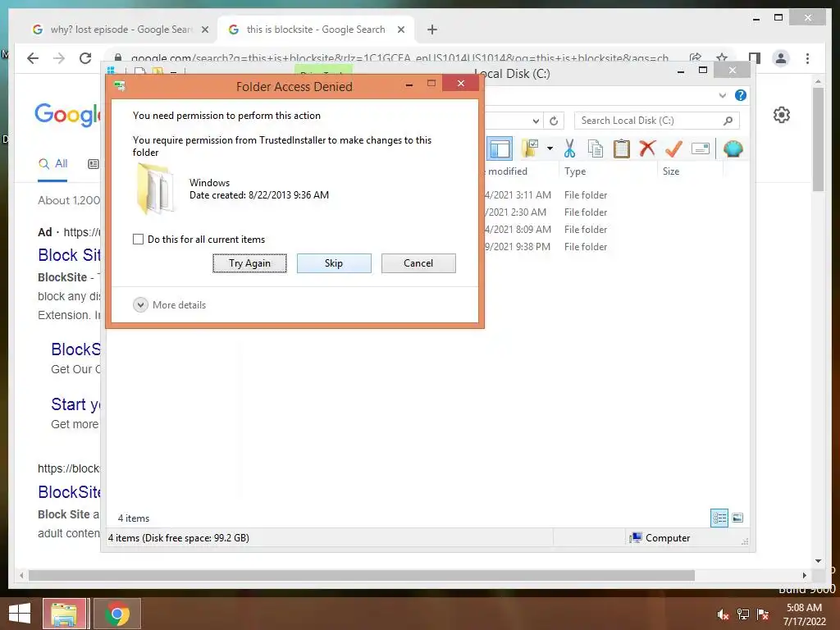The height and width of the screenshot is (630, 840).
Task: Click the Chrome horizontal scrollbar thumb
Action: pos(362,575)
